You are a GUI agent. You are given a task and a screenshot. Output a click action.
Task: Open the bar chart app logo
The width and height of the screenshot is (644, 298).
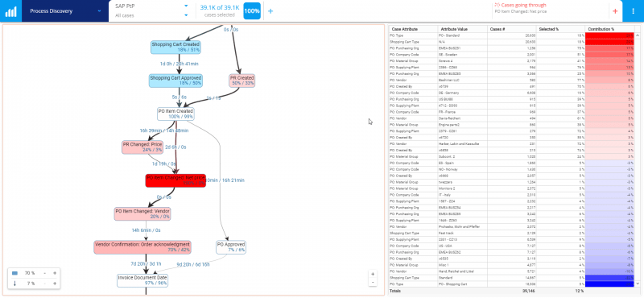click(10, 11)
